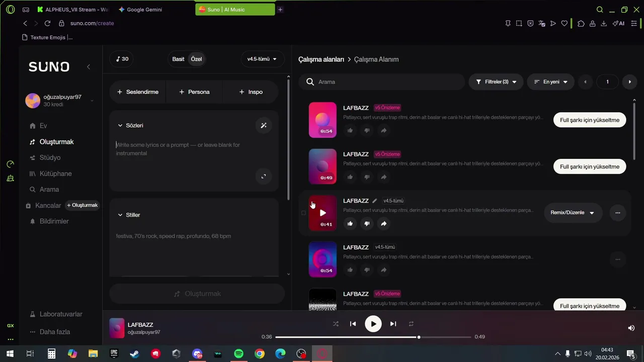Toggle repeat in the player bar
Image resolution: width=644 pixels, height=362 pixels.
tap(411, 324)
